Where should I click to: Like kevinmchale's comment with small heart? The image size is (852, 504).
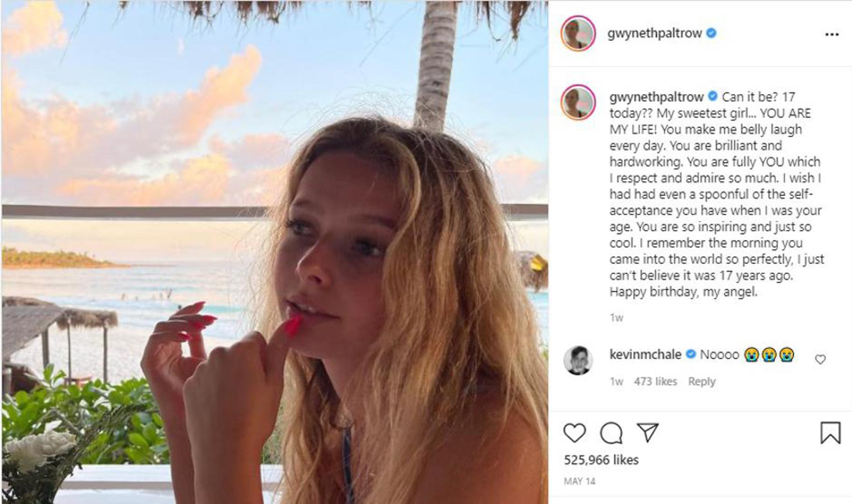coord(820,359)
